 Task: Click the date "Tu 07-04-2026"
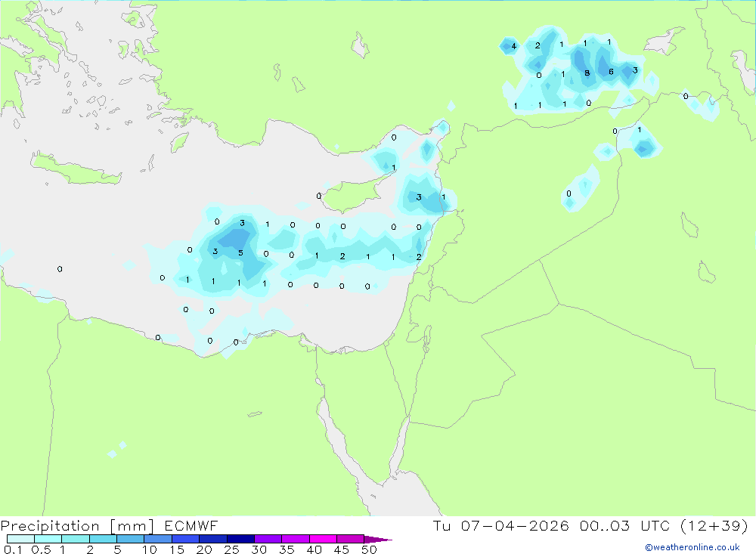pos(501,525)
